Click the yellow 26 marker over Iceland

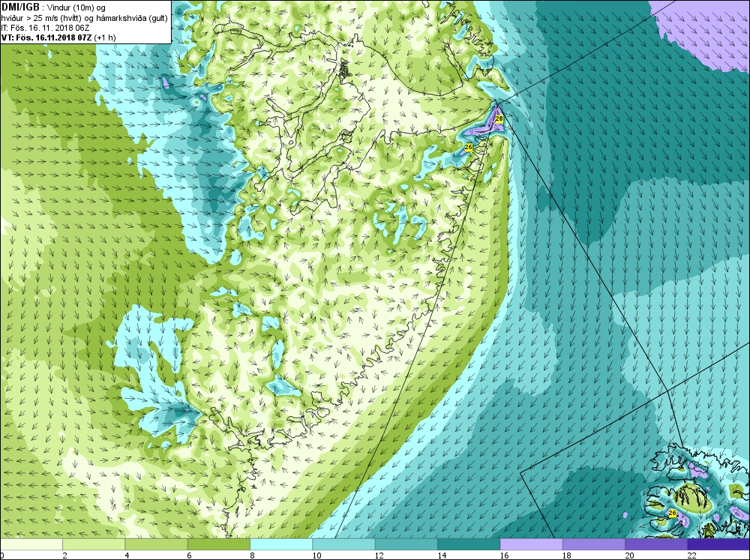pos(673,513)
